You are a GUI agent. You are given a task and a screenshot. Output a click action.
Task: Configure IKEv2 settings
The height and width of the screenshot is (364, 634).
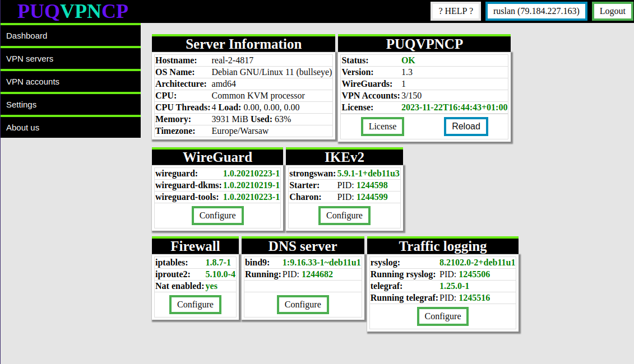345,216
